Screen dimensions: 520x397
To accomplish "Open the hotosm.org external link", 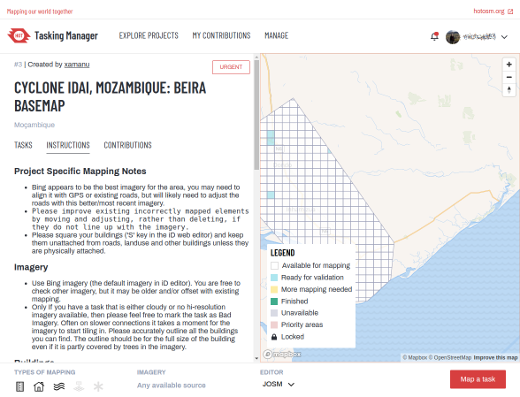I will 493,11.
